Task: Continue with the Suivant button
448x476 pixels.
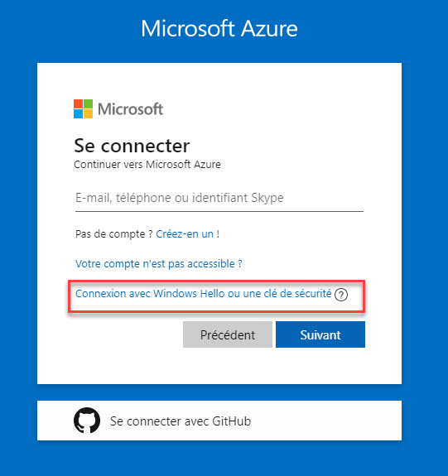Action: (x=320, y=334)
